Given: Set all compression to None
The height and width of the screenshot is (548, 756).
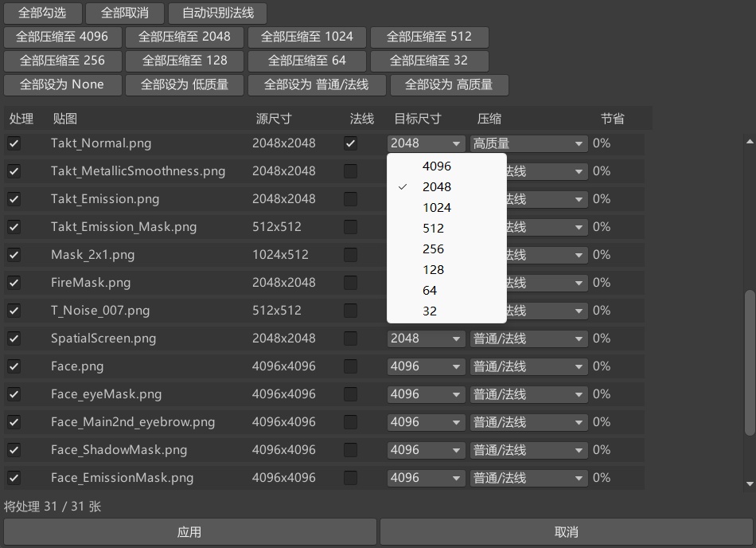Looking at the screenshot, I should pyautogui.click(x=63, y=85).
